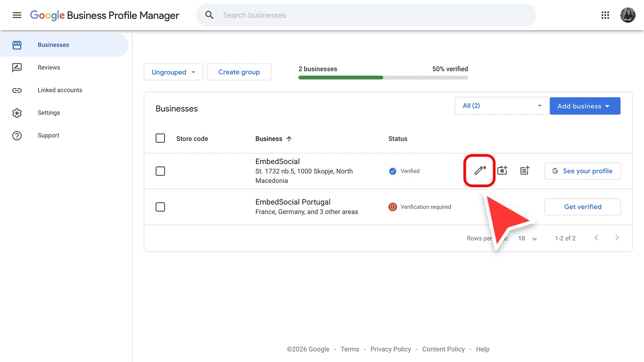Toggle the select-all businesses checkbox
The width and height of the screenshot is (644, 362).
coord(160,138)
